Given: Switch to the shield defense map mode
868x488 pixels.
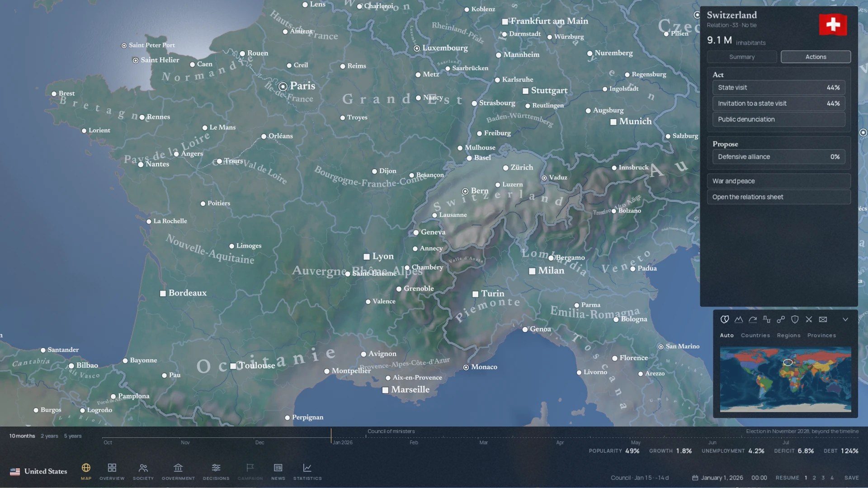Looking at the screenshot, I should 795,319.
